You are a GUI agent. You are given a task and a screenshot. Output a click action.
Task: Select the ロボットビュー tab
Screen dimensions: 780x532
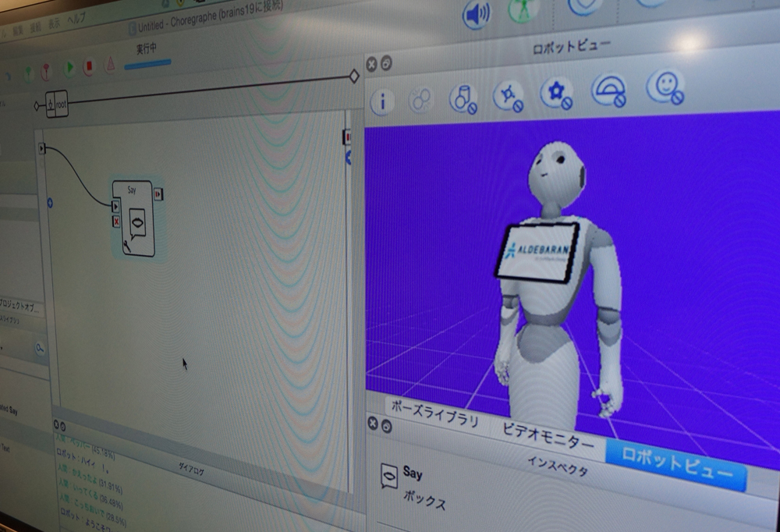tap(675, 466)
